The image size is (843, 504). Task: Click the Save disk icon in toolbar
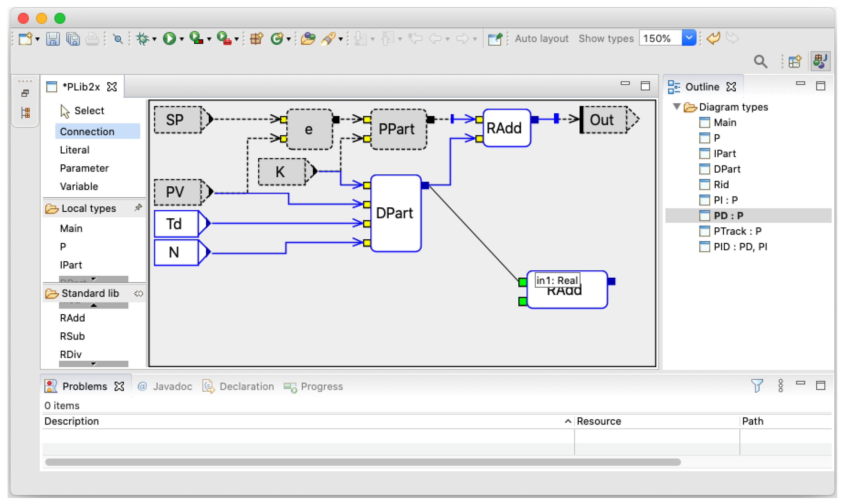53,39
